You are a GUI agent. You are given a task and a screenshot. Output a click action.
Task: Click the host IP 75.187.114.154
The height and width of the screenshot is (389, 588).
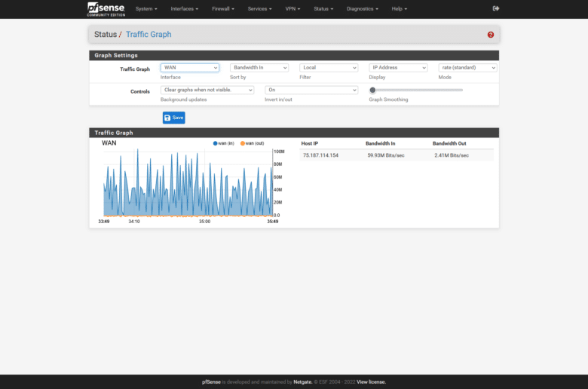coord(320,155)
